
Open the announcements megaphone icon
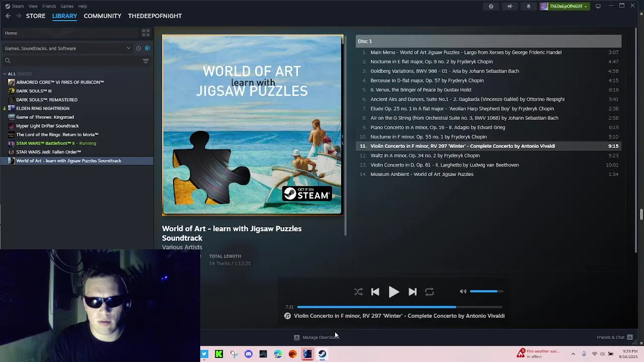[510, 6]
